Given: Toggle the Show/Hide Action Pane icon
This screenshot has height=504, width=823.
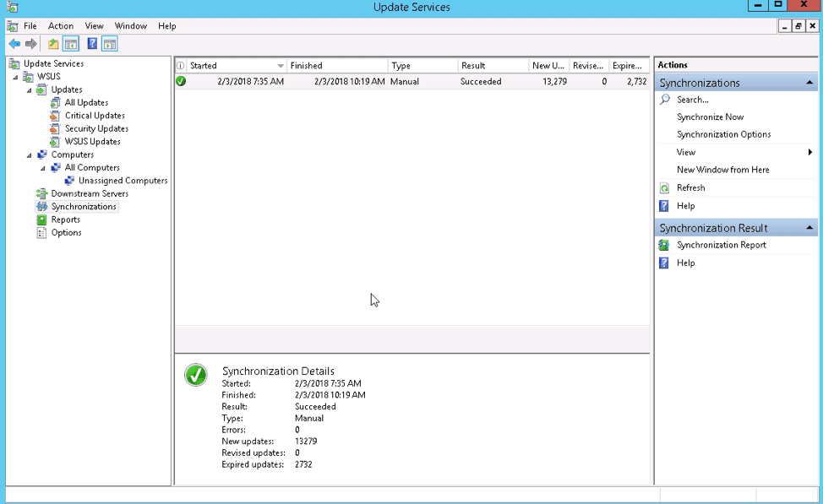Looking at the screenshot, I should pyautogui.click(x=110, y=44).
